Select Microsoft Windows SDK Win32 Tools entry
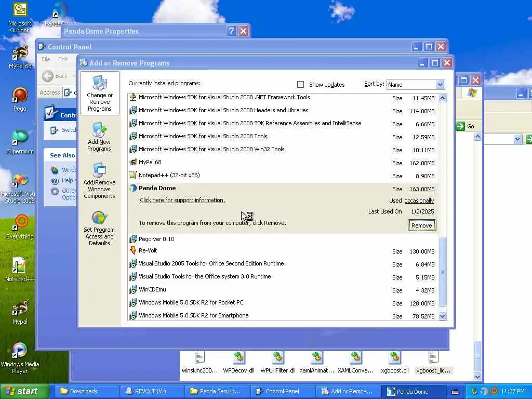This screenshot has width=532, height=399. (x=283, y=149)
